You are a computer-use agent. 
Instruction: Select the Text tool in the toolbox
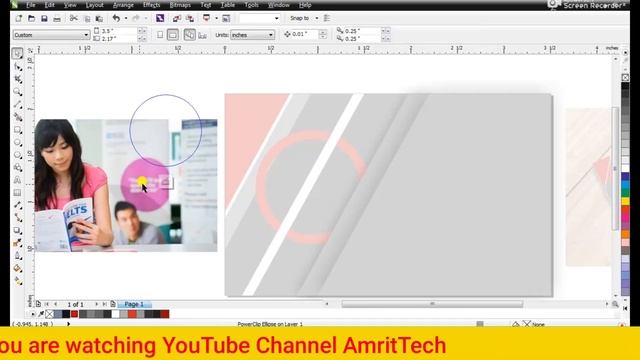[x=18, y=180]
